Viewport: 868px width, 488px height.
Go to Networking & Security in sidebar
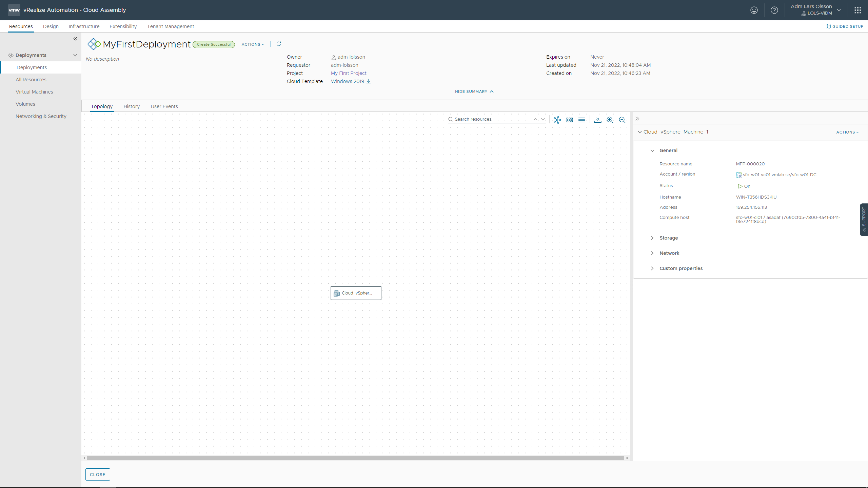click(41, 116)
